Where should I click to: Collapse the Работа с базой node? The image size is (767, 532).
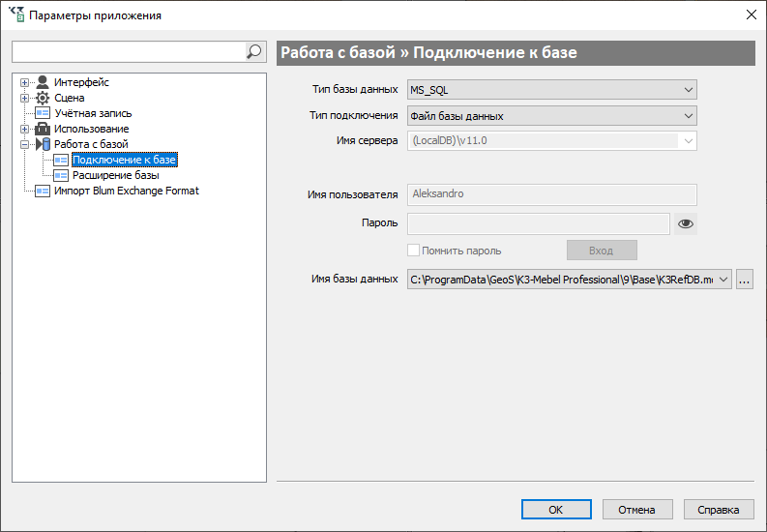point(24,145)
